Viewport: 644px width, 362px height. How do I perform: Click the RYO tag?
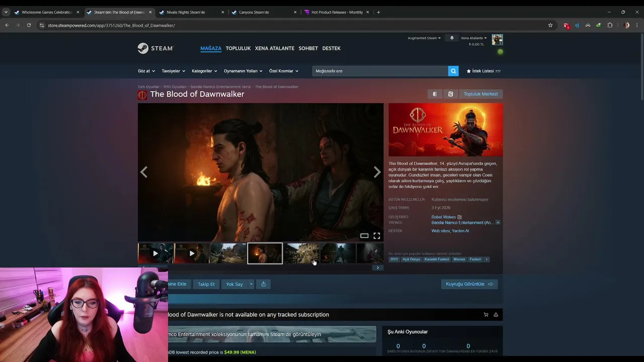click(x=394, y=259)
